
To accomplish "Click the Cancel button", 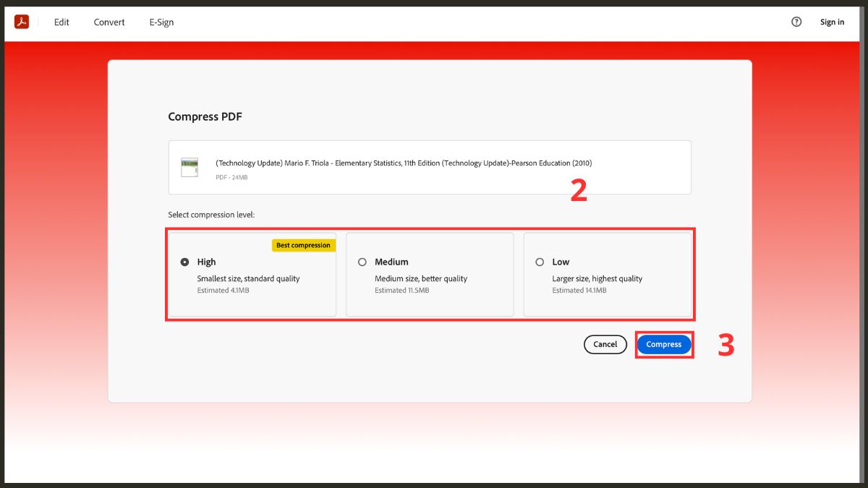I will 605,344.
